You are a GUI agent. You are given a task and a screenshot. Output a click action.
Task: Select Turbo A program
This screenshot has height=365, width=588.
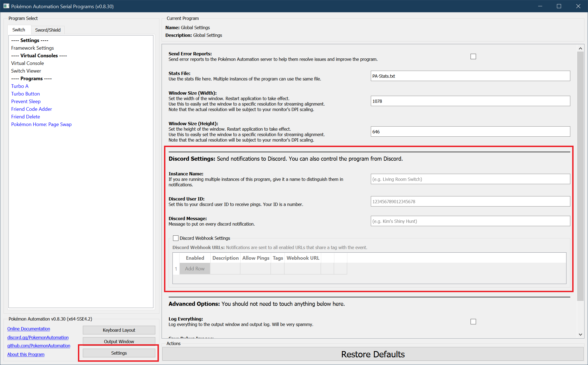click(20, 86)
